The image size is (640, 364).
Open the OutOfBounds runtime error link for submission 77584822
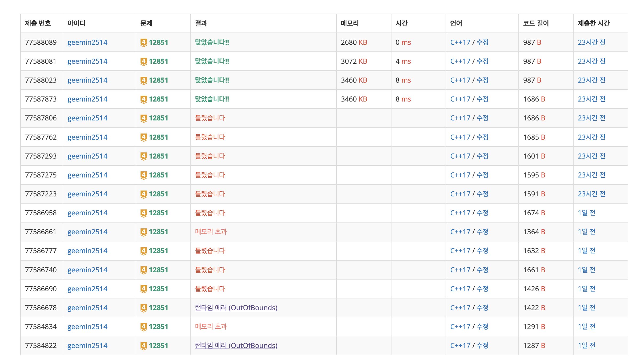(236, 346)
